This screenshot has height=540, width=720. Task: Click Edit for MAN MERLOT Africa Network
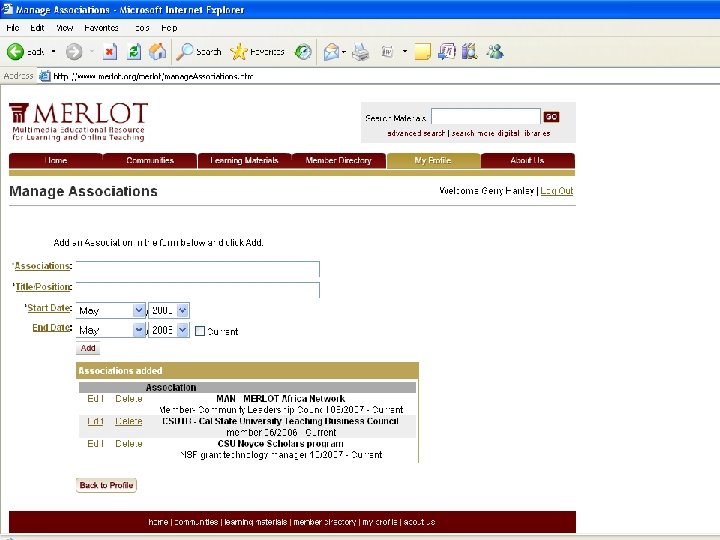pos(96,399)
